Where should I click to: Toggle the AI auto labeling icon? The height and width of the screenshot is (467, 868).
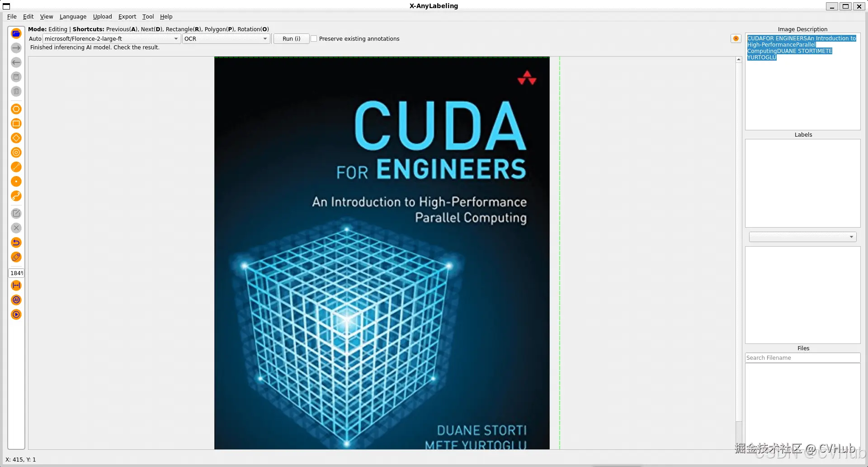(x=16, y=300)
